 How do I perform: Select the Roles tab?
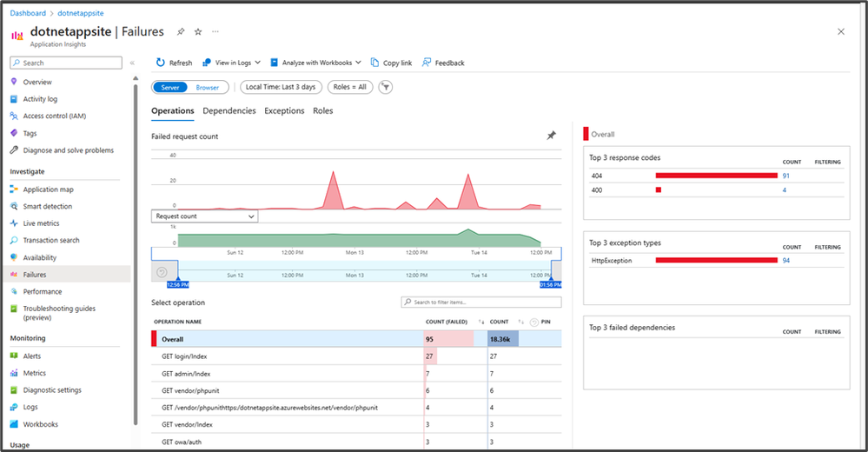[x=322, y=110]
